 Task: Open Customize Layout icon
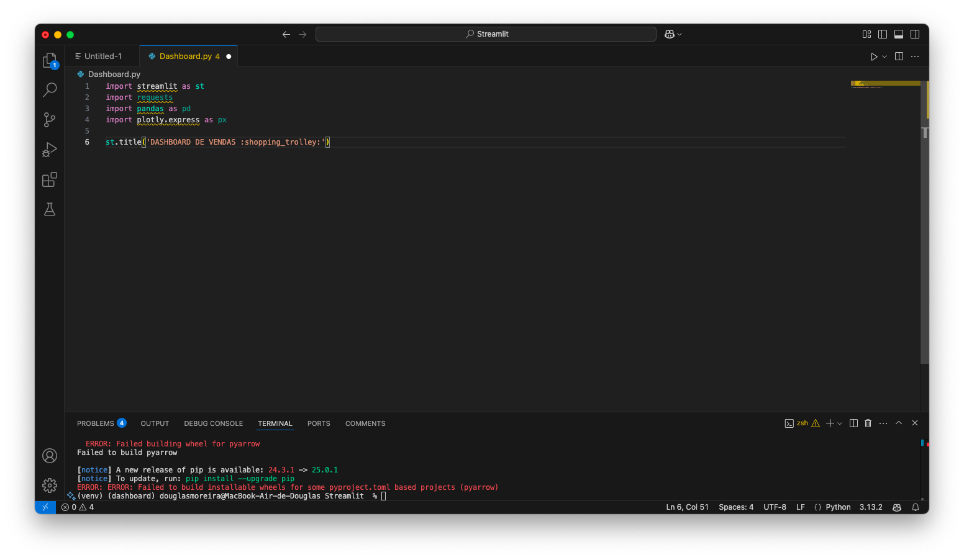tap(866, 34)
